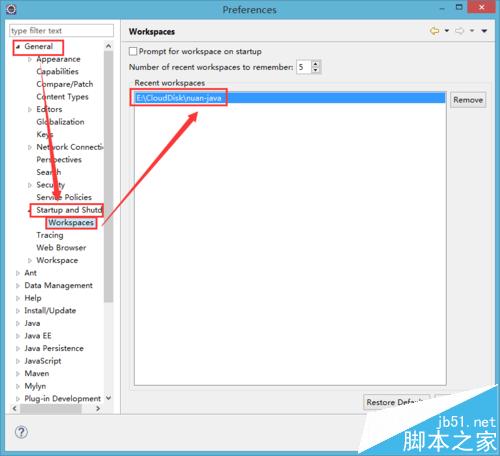500x456 pixels.
Task: Expand the Ant category
Action: (x=18, y=273)
